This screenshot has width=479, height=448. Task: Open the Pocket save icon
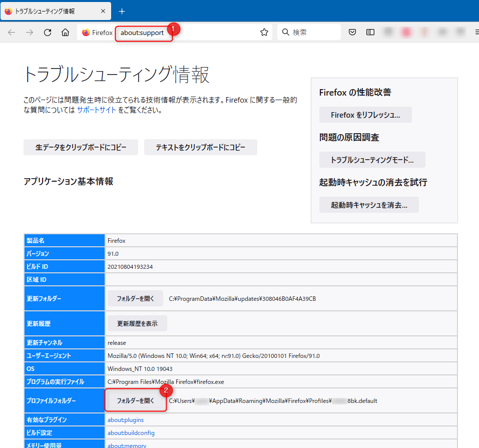(x=352, y=33)
